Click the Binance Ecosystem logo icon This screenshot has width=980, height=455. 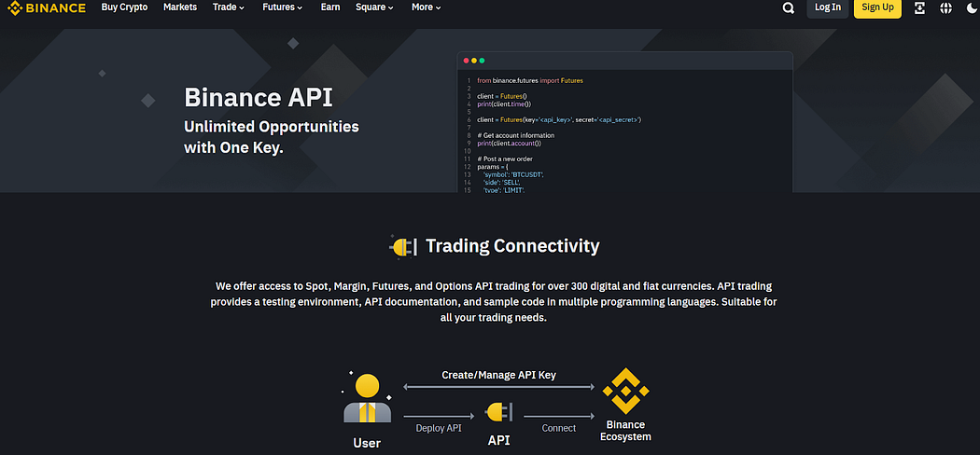point(625,391)
